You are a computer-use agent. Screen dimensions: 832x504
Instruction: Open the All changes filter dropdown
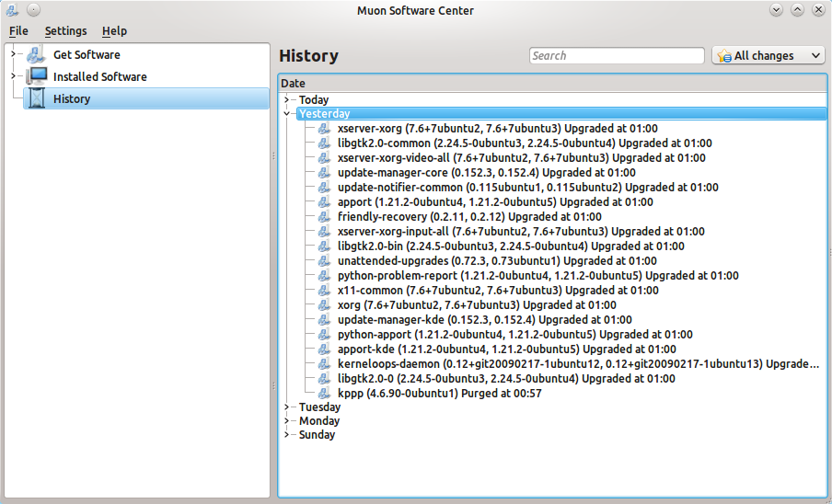[768, 56]
